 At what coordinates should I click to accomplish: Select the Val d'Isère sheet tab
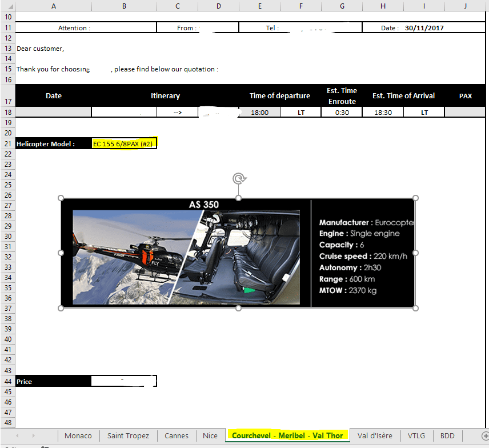(x=375, y=436)
